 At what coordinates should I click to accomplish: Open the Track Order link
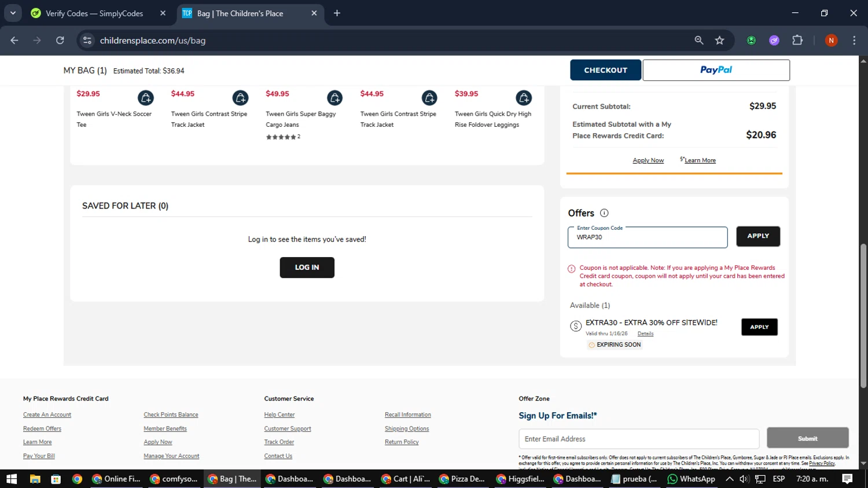tap(279, 442)
